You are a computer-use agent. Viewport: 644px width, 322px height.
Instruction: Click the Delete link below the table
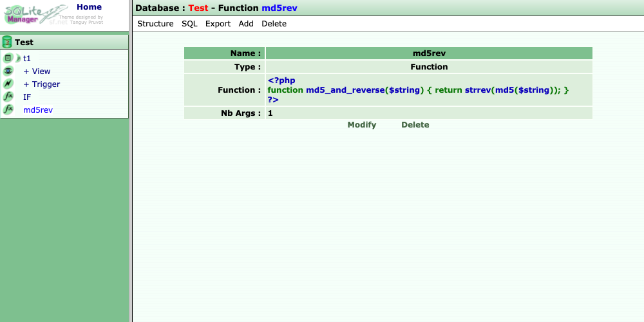pos(415,125)
